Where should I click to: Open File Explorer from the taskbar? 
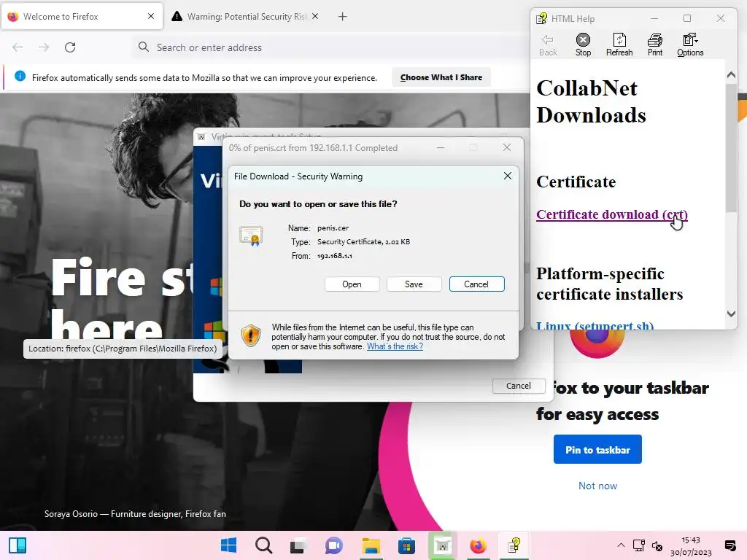(x=371, y=545)
